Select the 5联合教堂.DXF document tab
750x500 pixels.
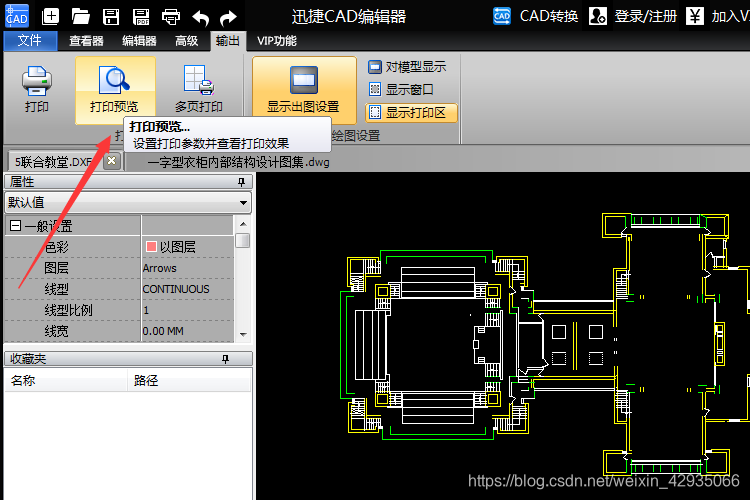point(54,162)
